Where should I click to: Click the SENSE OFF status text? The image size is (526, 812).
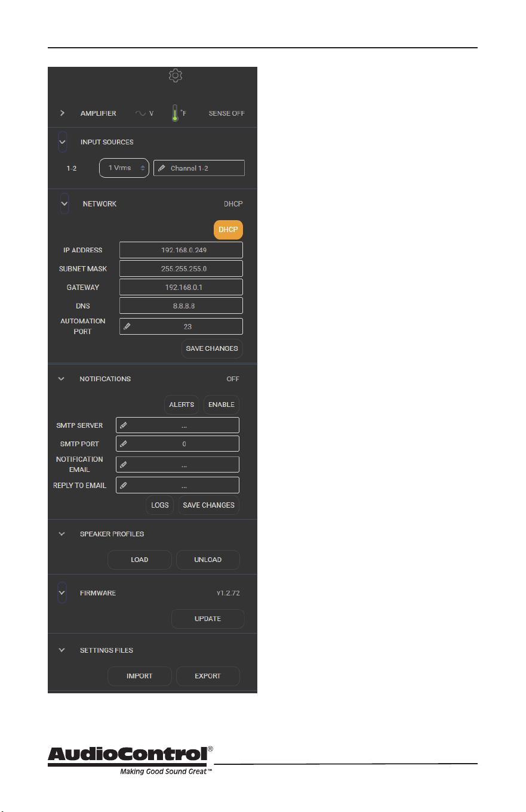[x=226, y=113]
